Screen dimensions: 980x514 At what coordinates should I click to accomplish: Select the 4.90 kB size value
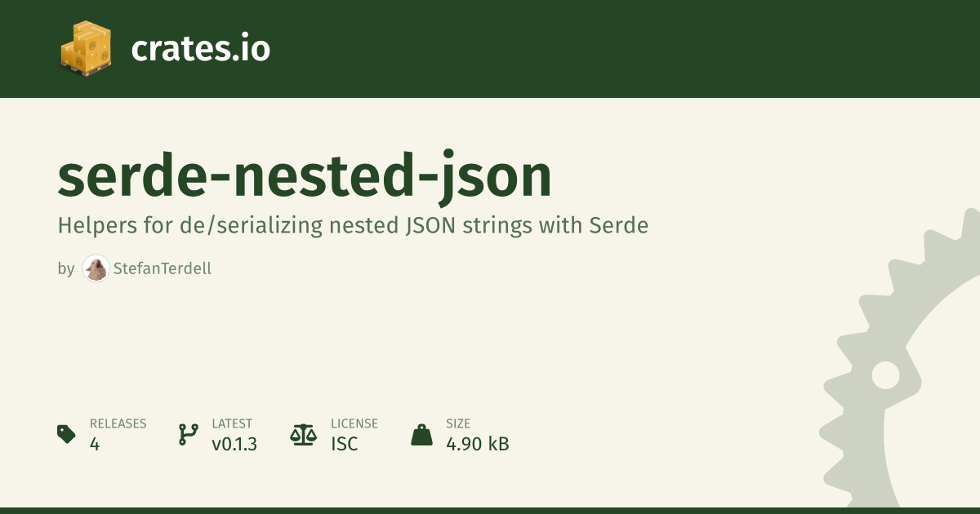pos(478,445)
